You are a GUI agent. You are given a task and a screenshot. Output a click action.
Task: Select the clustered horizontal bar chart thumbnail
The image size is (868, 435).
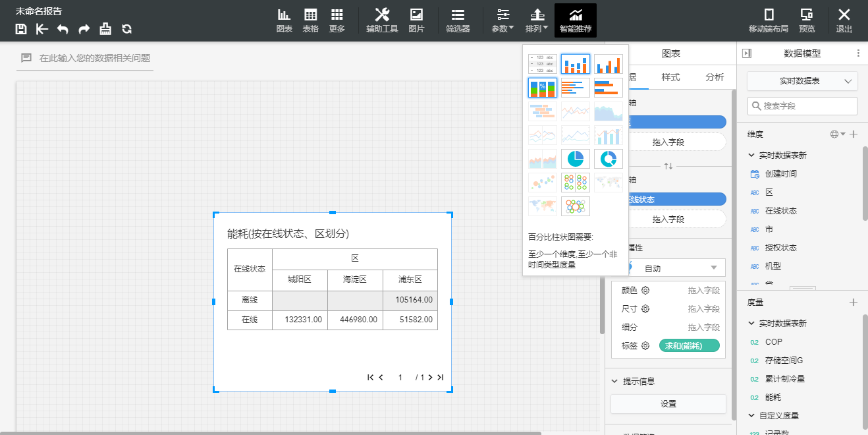tap(609, 88)
